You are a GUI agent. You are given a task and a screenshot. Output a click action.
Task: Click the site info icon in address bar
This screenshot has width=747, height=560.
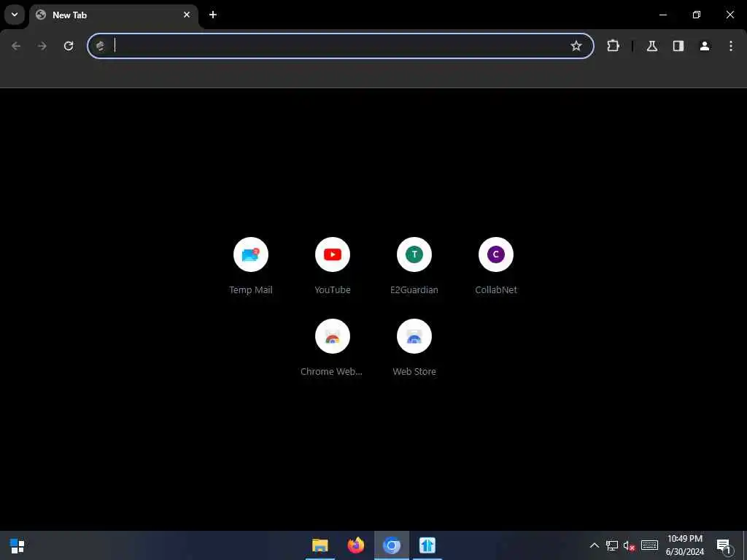click(x=100, y=46)
